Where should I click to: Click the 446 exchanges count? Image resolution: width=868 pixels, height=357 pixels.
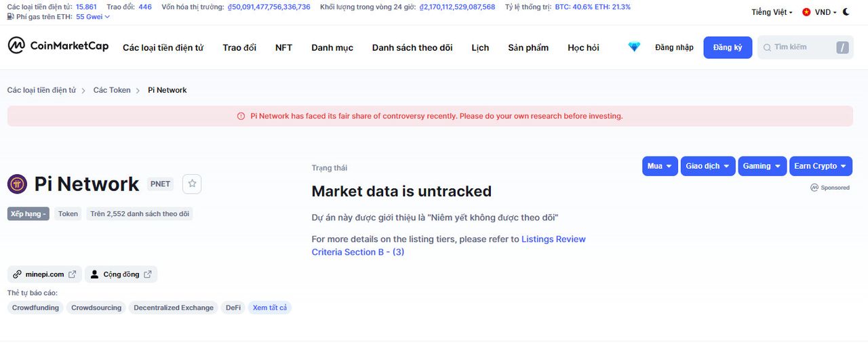[x=145, y=7]
